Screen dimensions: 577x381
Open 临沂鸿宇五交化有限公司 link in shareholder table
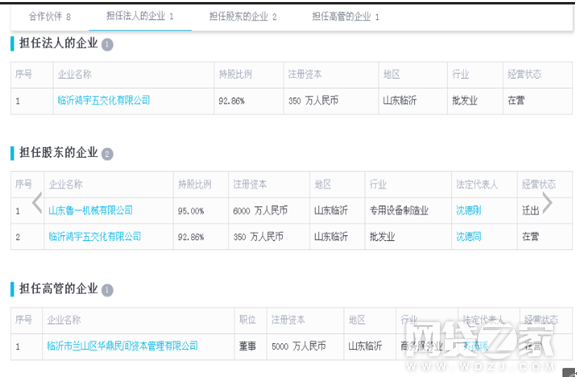95,236
